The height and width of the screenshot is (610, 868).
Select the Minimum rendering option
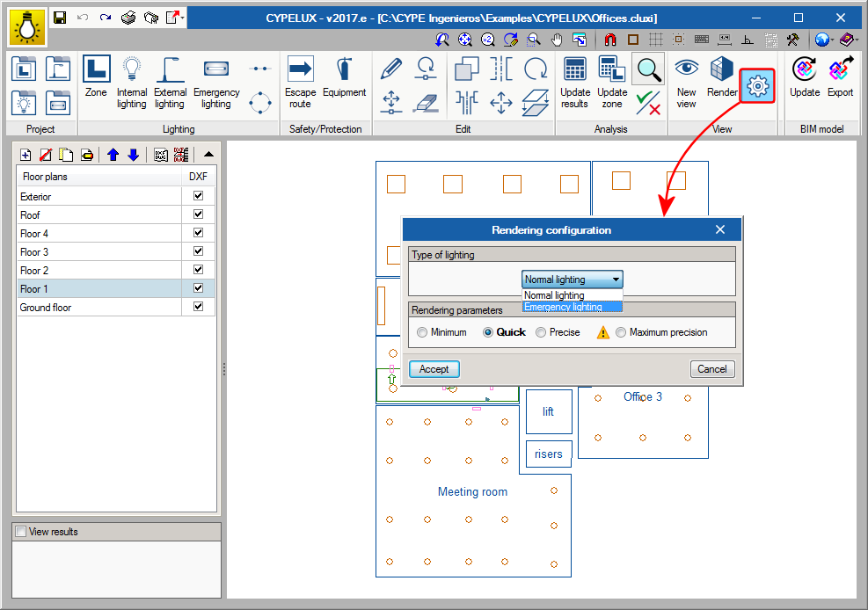422,332
